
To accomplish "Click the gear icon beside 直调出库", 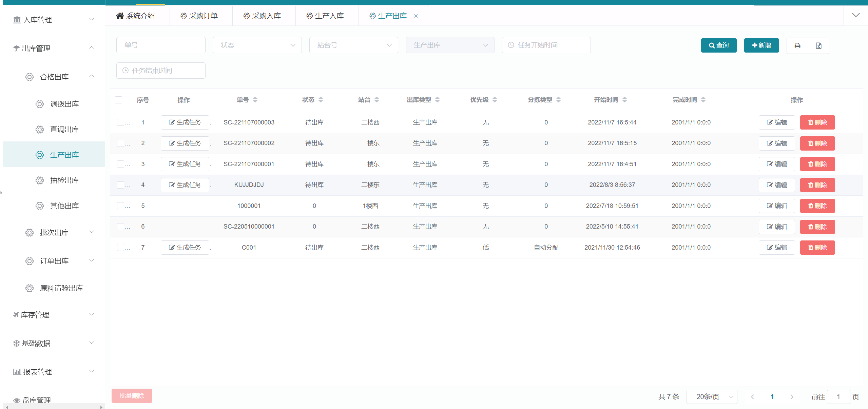I will (x=40, y=130).
